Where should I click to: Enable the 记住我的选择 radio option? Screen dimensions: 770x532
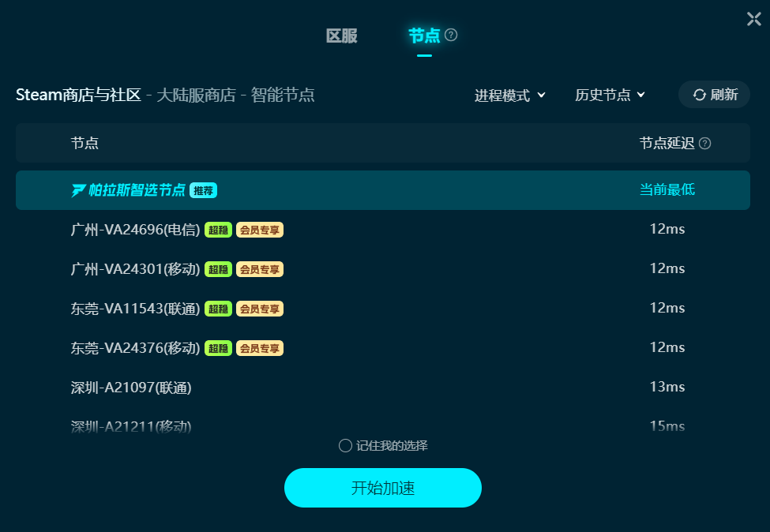pyautogui.click(x=345, y=446)
